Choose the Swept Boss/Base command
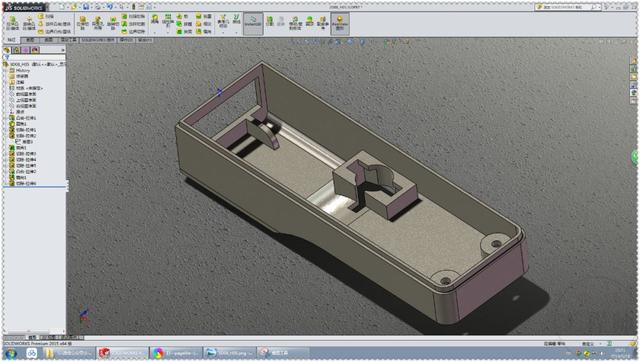640x362 pixels. tap(46, 16)
